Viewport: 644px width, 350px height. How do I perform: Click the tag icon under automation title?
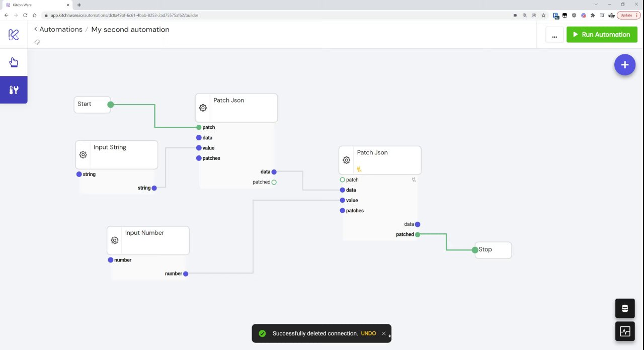(x=37, y=42)
